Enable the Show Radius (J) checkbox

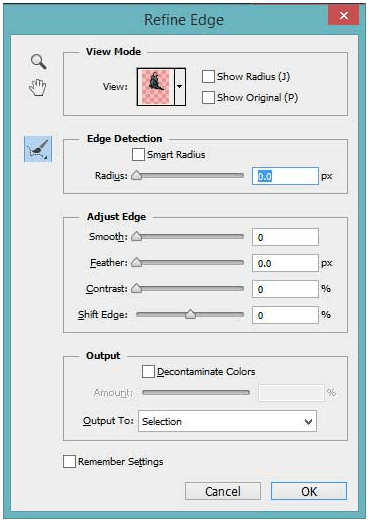tap(208, 76)
